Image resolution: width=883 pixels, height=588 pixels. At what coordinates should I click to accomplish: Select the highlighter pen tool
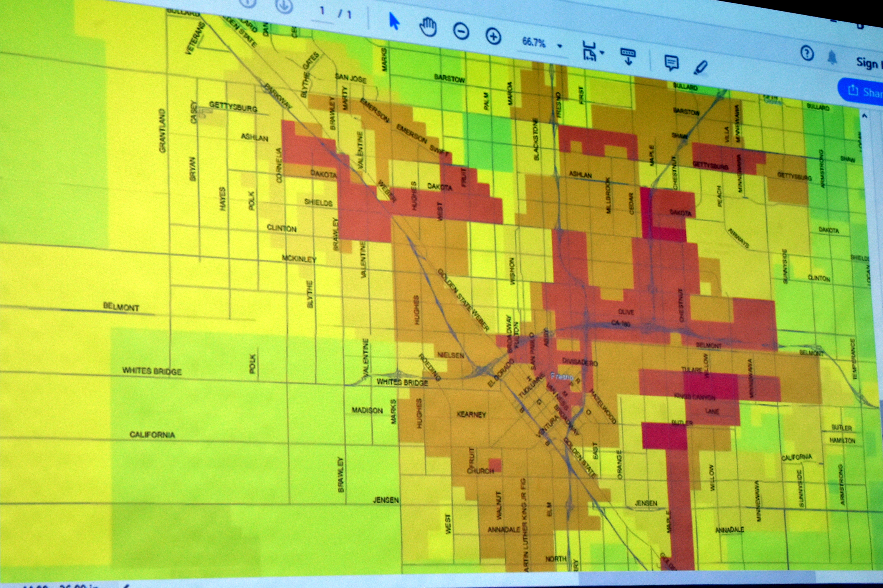700,67
